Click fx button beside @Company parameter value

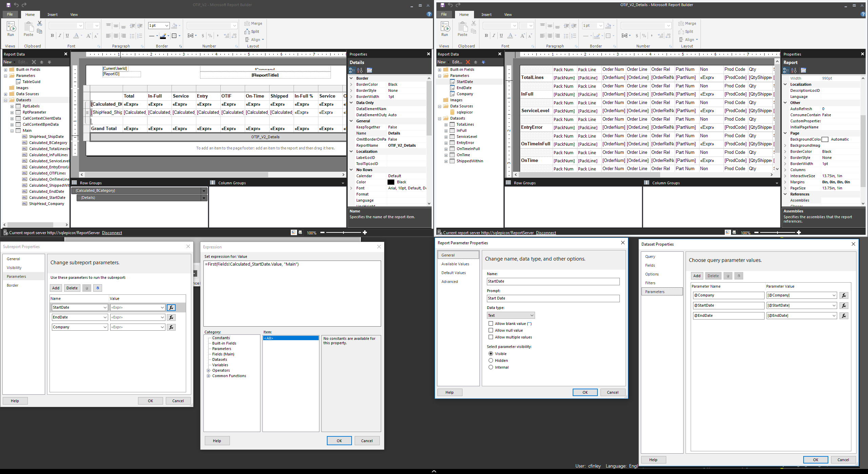click(844, 295)
